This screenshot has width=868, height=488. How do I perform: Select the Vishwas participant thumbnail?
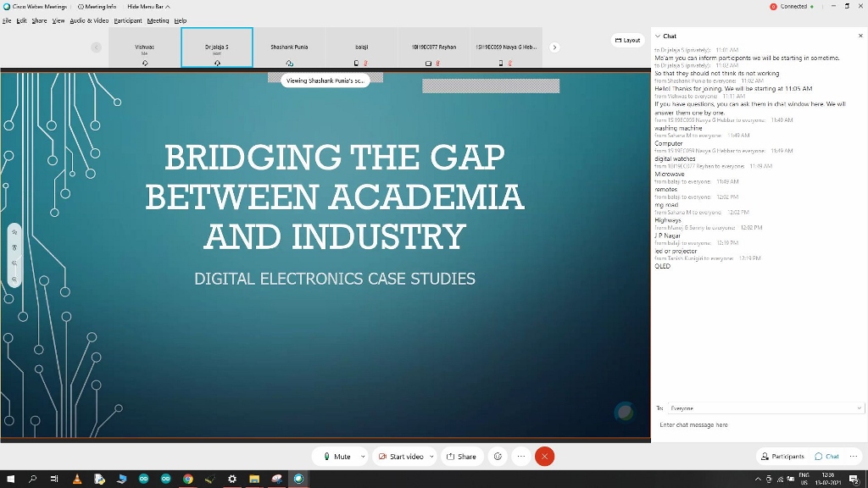tap(144, 47)
